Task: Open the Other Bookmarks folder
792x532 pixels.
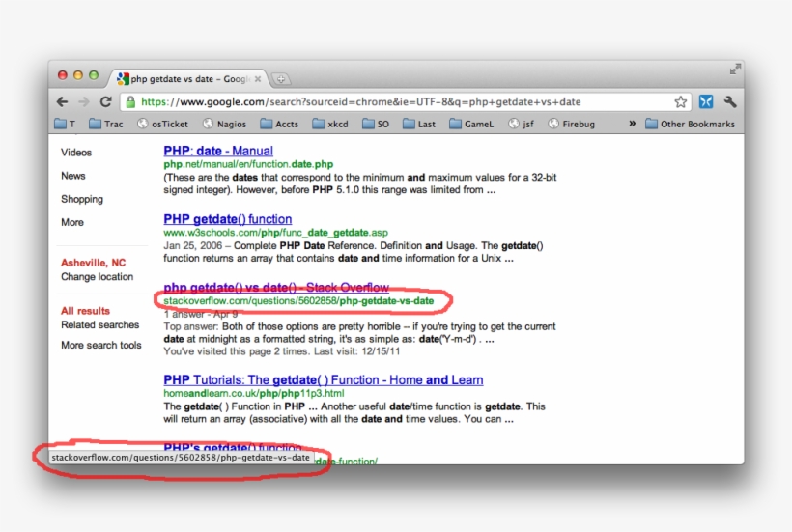Action: 690,124
